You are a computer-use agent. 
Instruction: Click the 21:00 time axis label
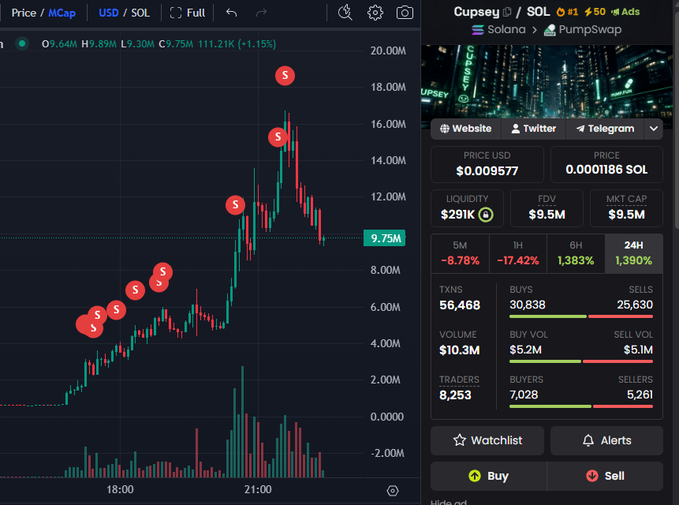pyautogui.click(x=258, y=489)
